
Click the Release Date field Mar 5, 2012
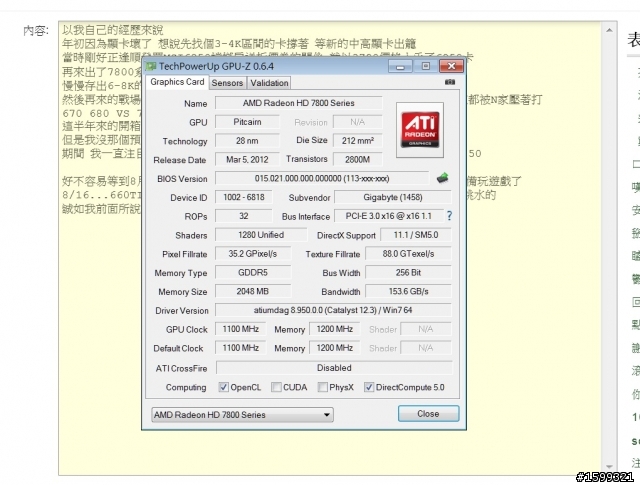click(x=247, y=159)
